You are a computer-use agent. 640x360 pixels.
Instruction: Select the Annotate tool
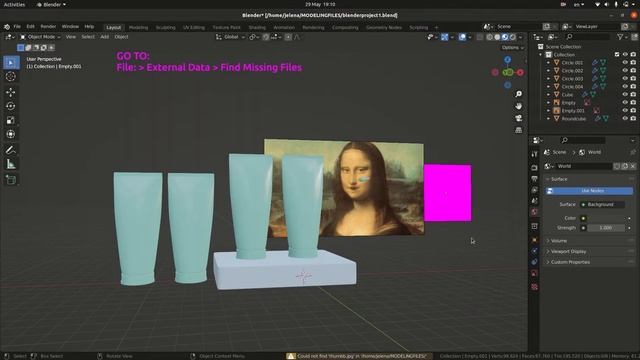pyautogui.click(x=11, y=150)
